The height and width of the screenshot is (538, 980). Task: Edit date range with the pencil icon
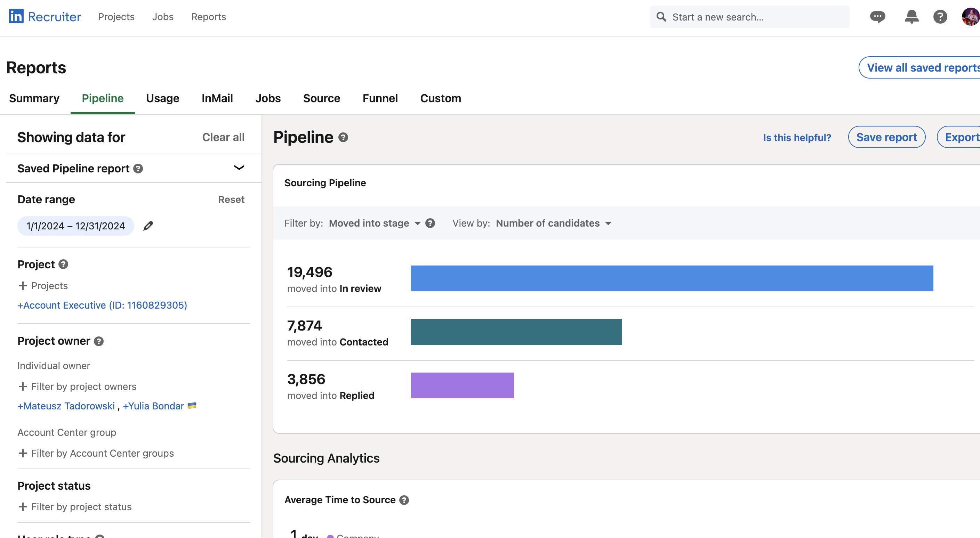(x=148, y=226)
